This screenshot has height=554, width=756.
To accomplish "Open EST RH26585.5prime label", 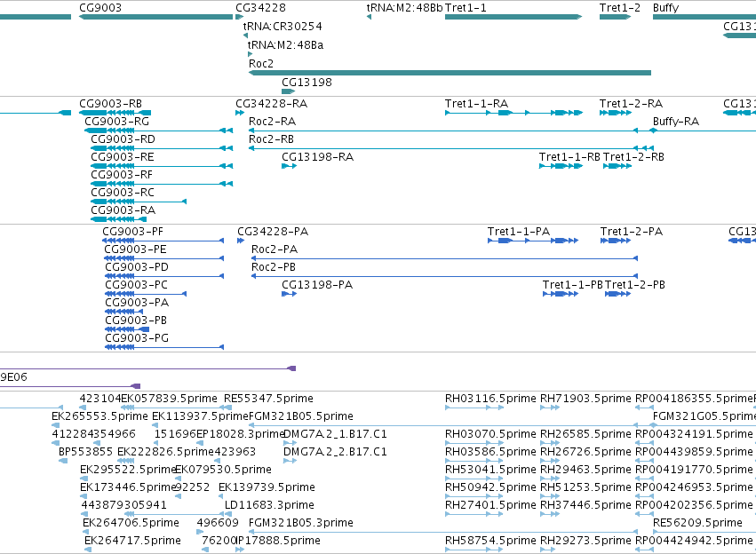I will click(x=585, y=434).
